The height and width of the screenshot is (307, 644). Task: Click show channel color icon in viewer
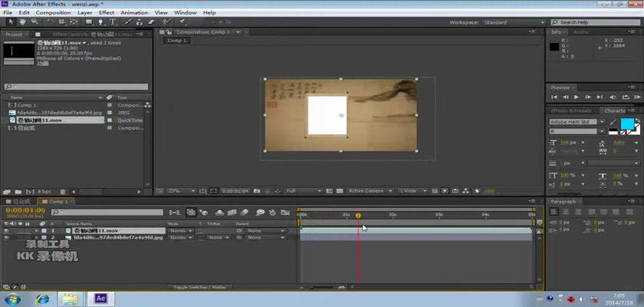[x=278, y=191]
